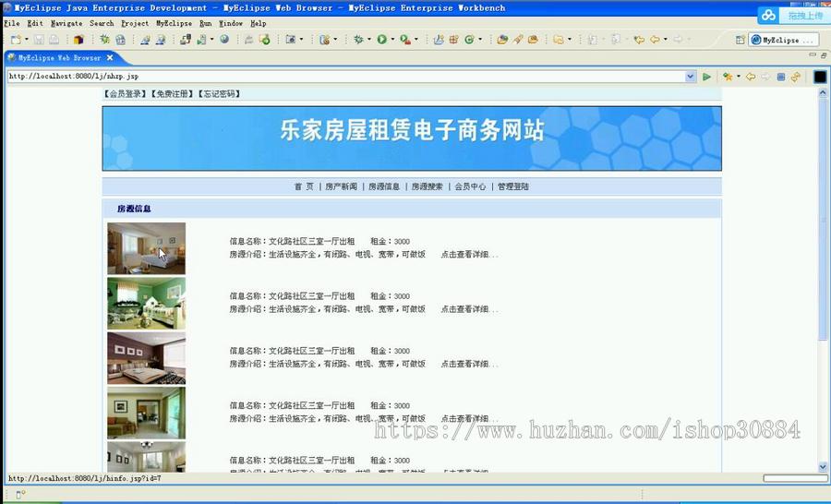Click the green children's room thumbnail
This screenshot has height=504, width=831.
(146, 303)
